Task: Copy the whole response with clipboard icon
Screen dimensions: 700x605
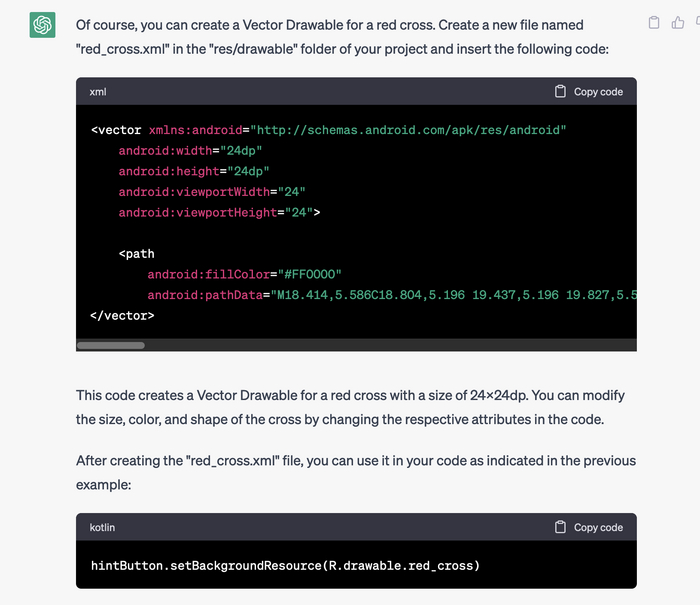Action: coord(654,23)
